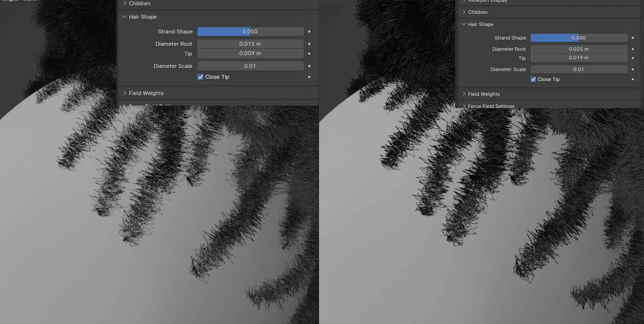
Task: Click grip handle of Children header, left panel
Action: (x=312, y=3)
